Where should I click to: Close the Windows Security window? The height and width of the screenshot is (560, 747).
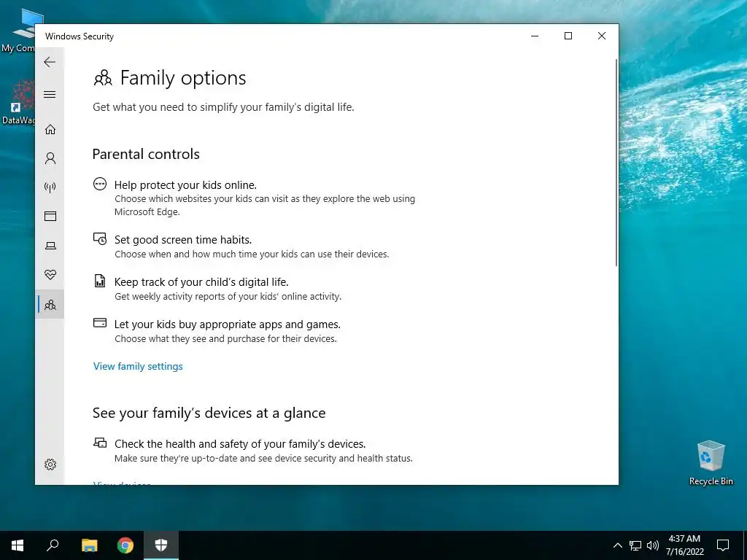coord(602,36)
